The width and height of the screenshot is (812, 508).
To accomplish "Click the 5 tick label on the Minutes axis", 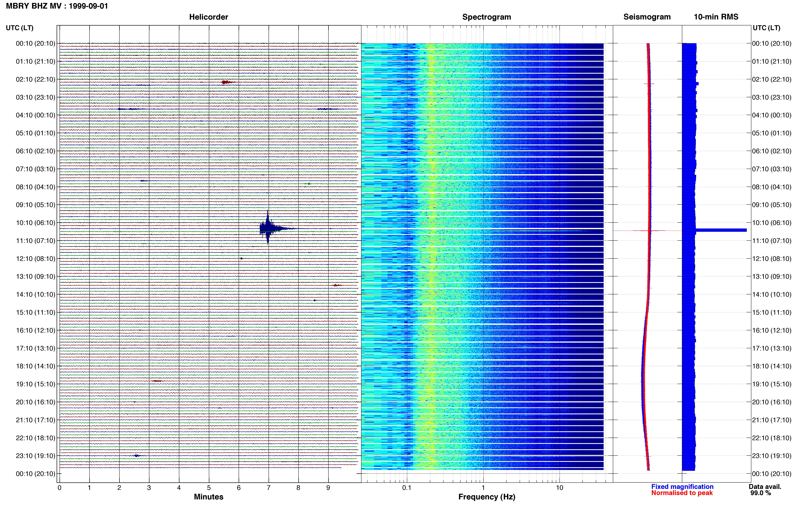I will 209,487.
